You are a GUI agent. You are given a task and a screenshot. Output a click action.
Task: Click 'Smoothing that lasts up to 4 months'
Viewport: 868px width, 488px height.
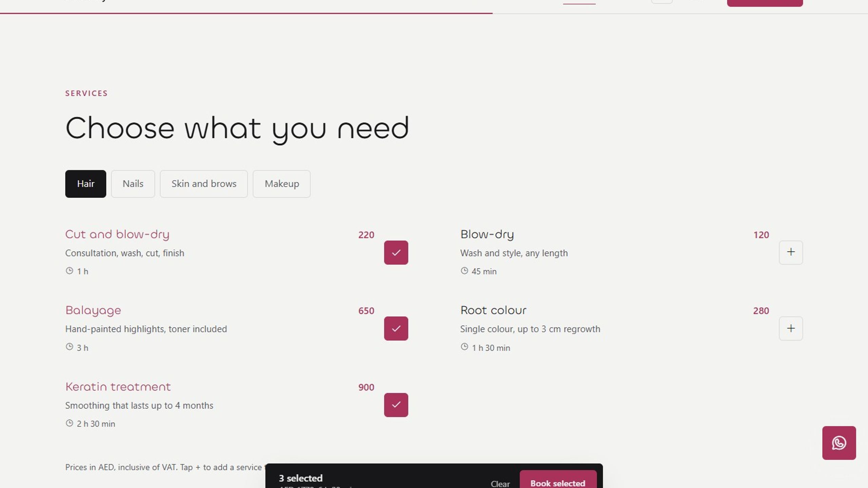coord(139,406)
